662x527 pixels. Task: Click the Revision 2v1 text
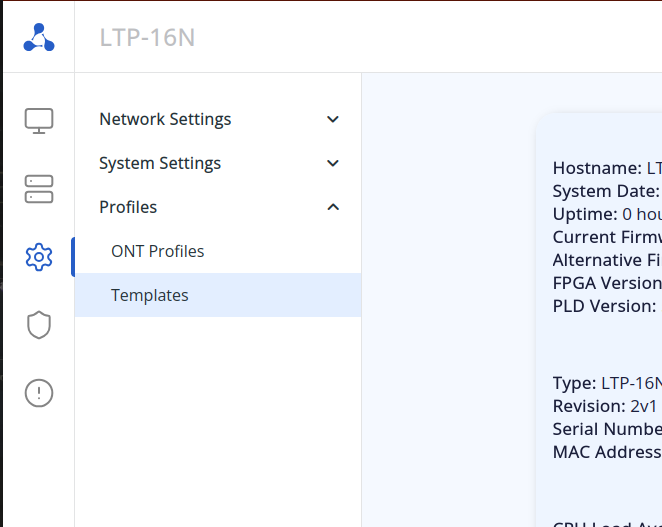(604, 406)
